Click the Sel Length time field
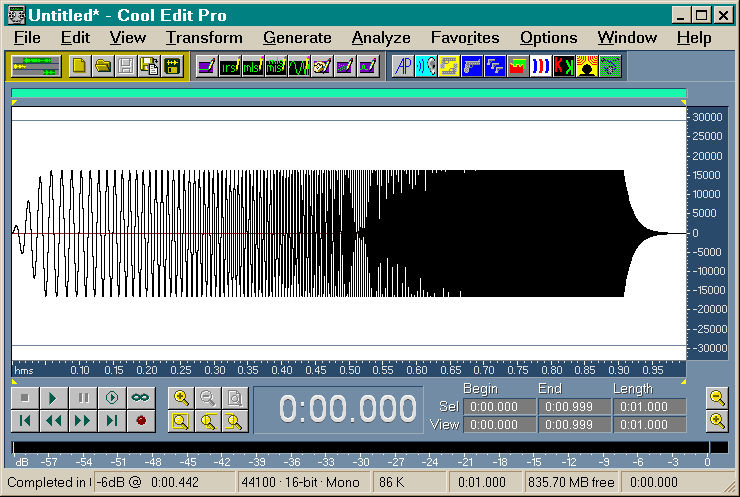 point(649,406)
